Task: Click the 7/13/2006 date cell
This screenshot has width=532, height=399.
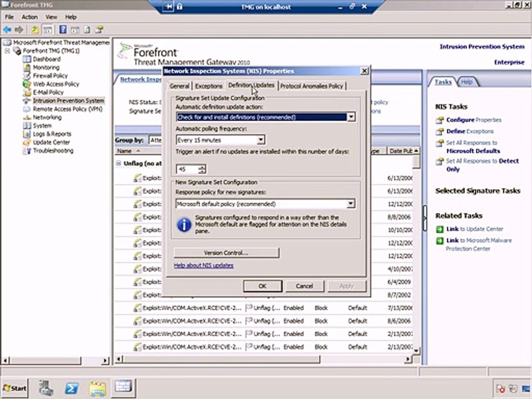Action: click(400, 308)
